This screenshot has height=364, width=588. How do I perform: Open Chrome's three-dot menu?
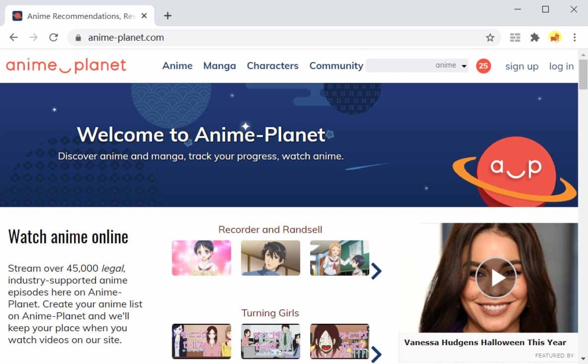[574, 37]
